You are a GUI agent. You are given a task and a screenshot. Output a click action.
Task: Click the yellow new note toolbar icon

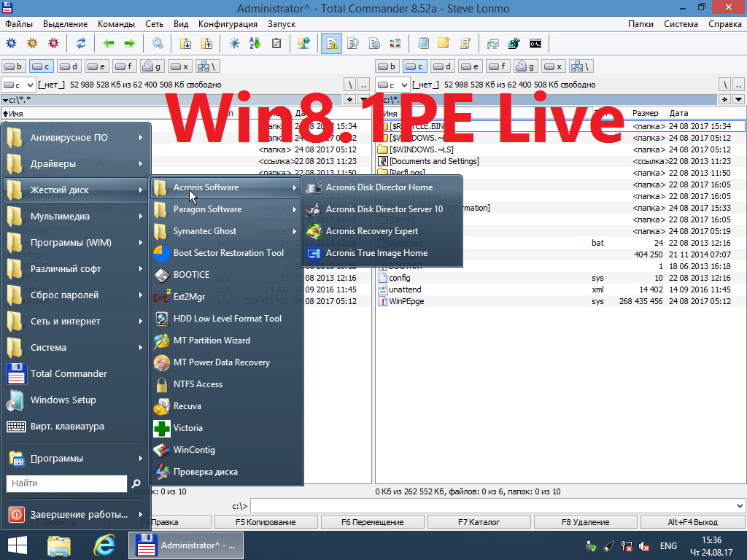tap(444, 44)
